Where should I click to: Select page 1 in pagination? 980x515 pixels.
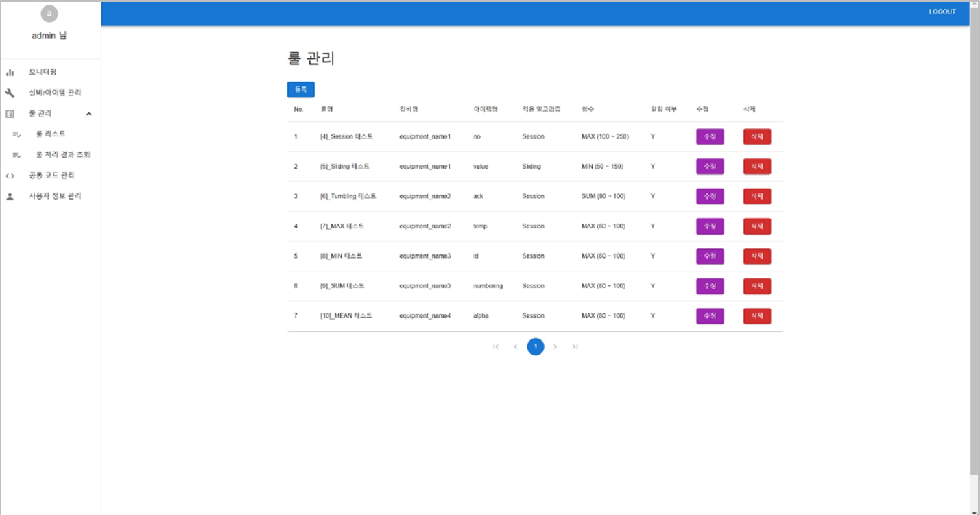(x=536, y=347)
